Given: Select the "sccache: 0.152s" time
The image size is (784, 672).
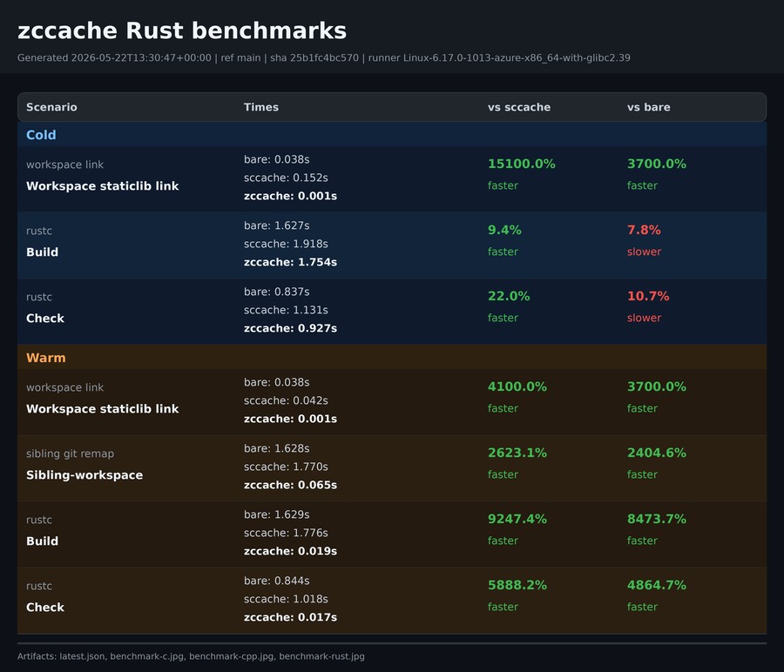Looking at the screenshot, I should (286, 178).
